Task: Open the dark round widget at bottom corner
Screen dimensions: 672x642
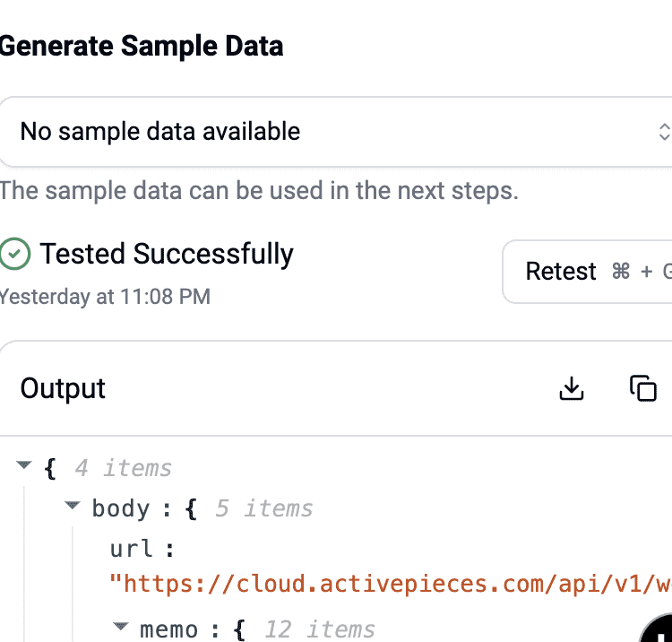Action: click(657, 629)
